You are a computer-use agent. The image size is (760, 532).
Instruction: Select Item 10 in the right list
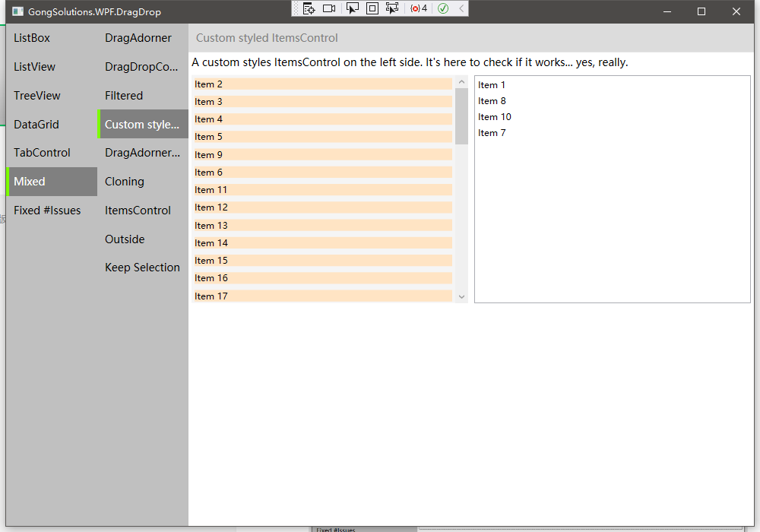coord(495,117)
